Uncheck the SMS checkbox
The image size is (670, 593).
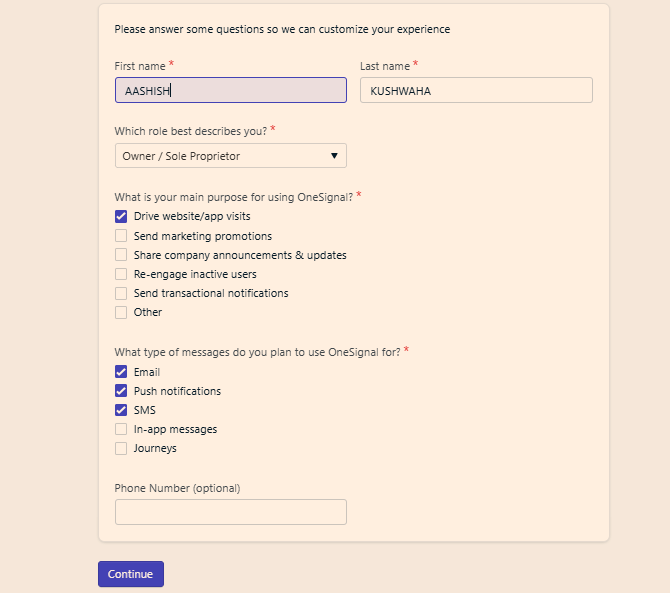coord(121,410)
